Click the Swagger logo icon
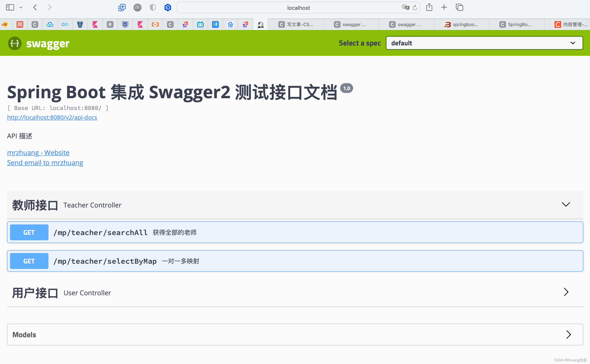Viewport: 590px width, 364px height. click(x=15, y=43)
